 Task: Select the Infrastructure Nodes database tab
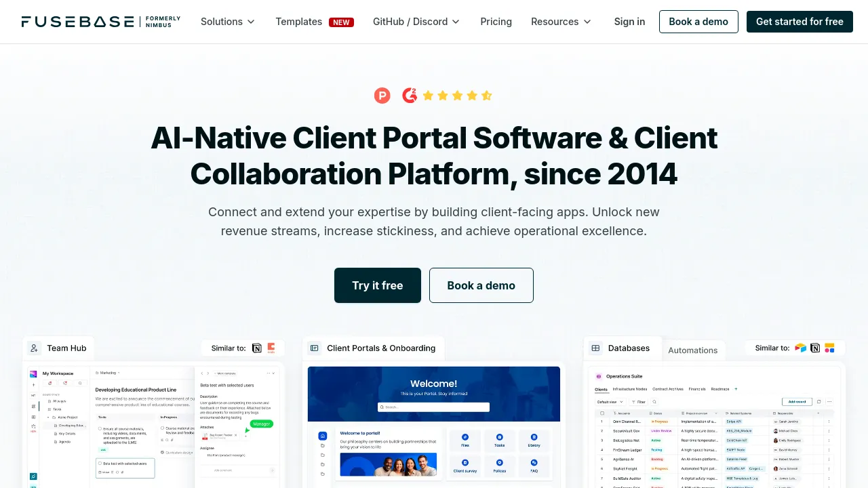point(630,389)
